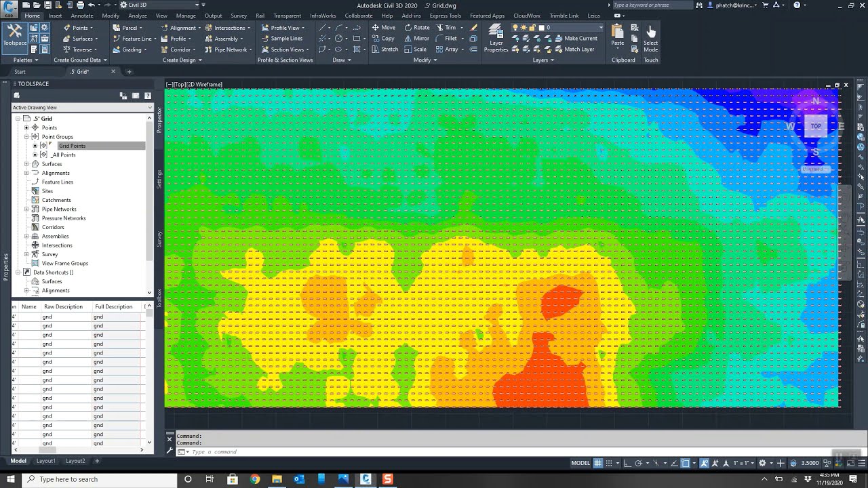Open the Active Drawing View dropdown

(82, 107)
